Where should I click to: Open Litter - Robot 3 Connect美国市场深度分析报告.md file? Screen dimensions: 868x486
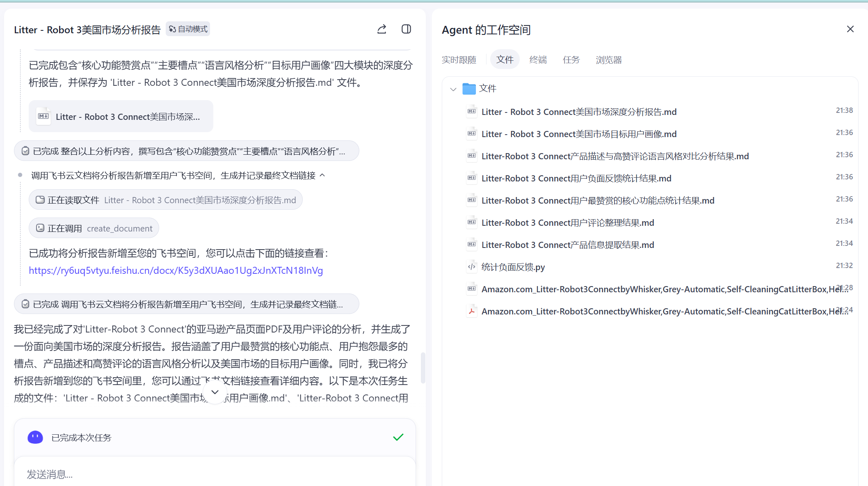579,112
